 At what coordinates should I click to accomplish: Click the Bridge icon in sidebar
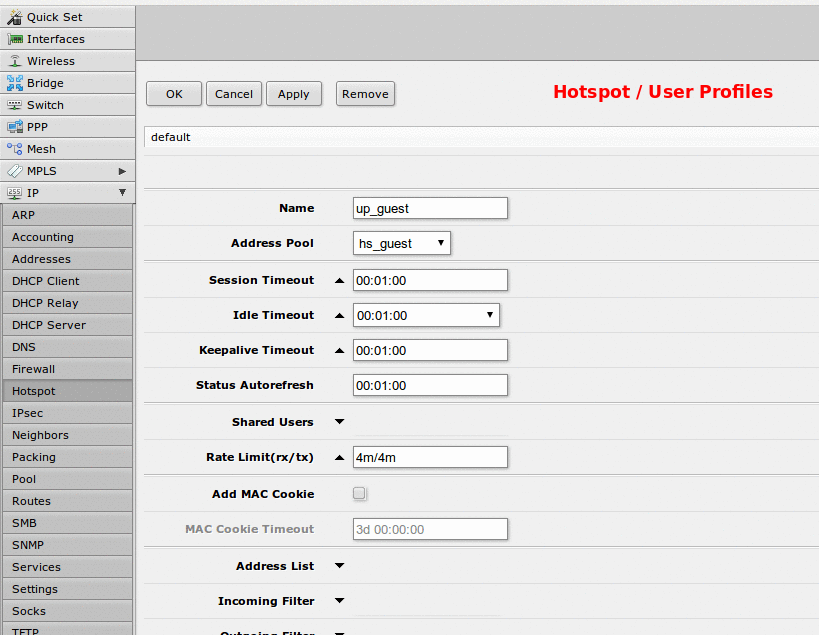(x=15, y=83)
